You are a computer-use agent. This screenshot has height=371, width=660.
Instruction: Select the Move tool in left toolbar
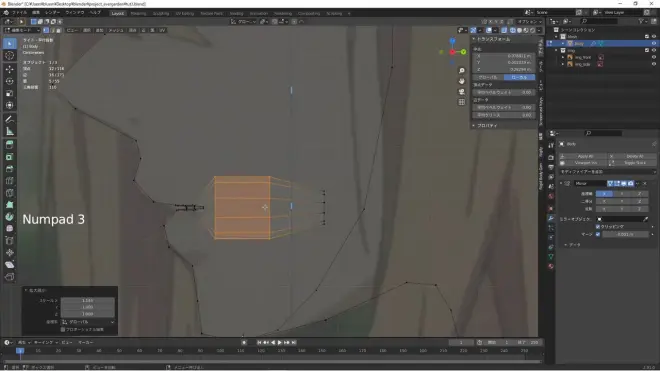[10, 69]
